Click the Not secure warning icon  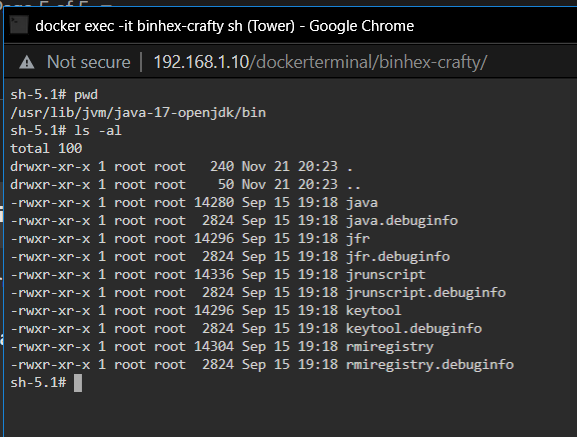(26, 62)
